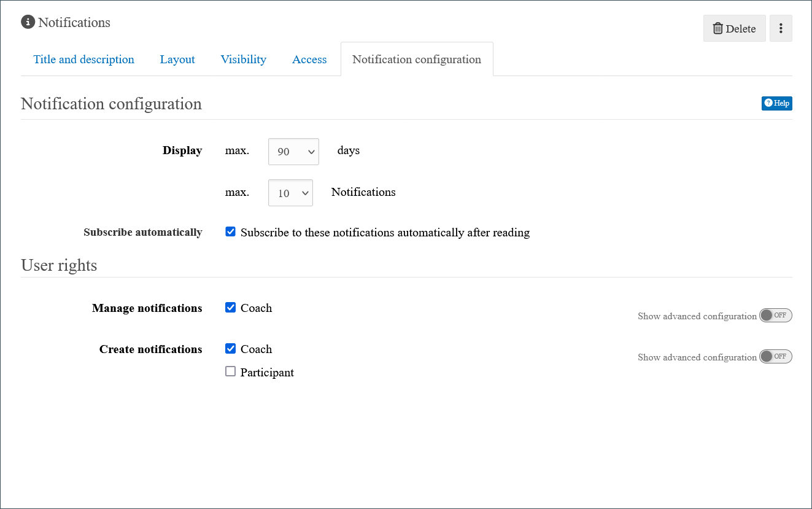Select the Notification configuration tab
812x509 pixels.
click(x=417, y=60)
